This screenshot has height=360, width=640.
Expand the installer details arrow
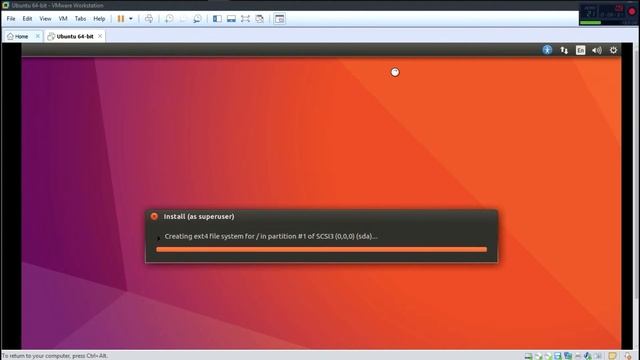[158, 238]
